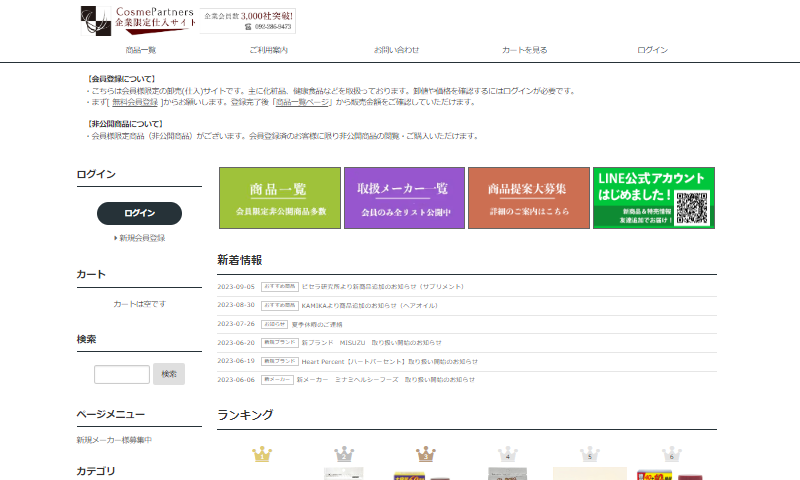The width and height of the screenshot is (800, 480).
Task: Click the 新規会員登録 link under the login button
Action: pos(140,238)
